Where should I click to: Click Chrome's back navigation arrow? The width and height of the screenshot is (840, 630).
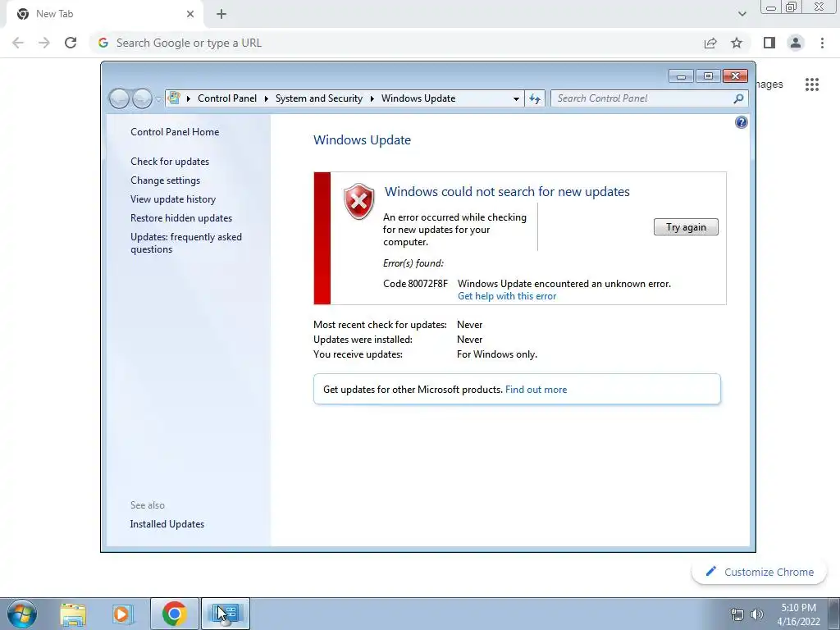tap(18, 43)
